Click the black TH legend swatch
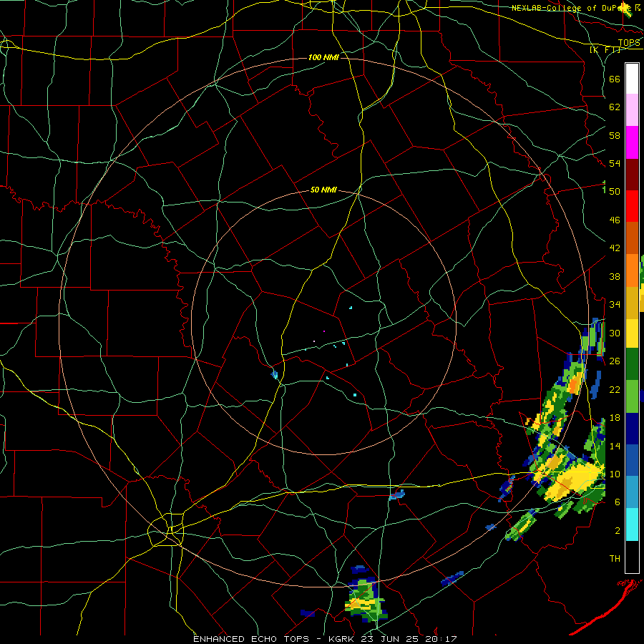 click(632, 557)
